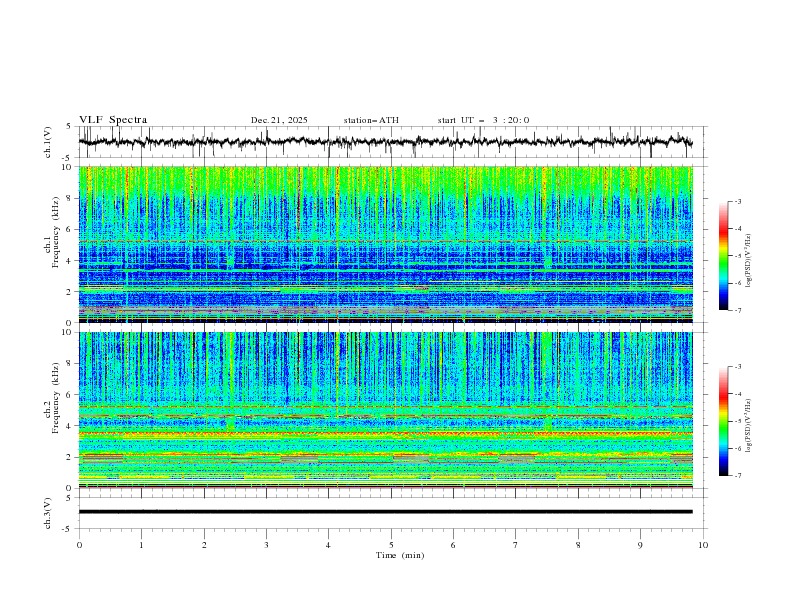Click the "ch.3(V)" axis label
Image resolution: width=792 pixels, height=612 pixels.
[48, 513]
